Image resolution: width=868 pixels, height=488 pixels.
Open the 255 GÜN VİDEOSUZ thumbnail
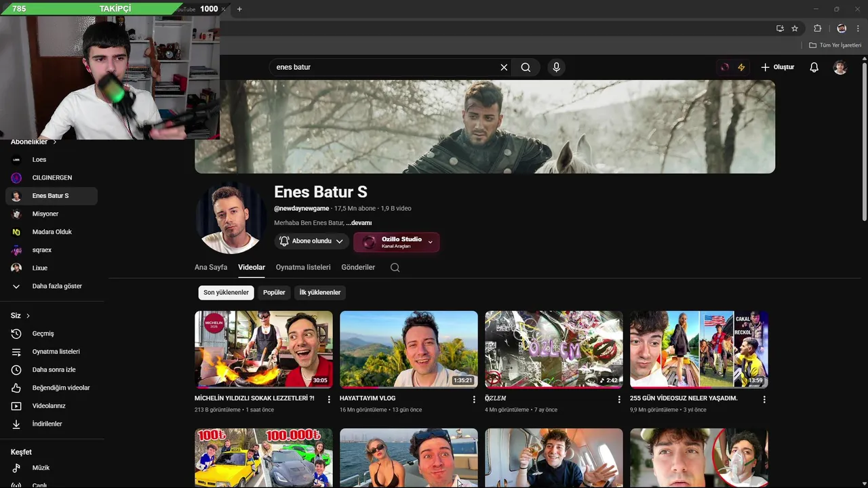[699, 350]
